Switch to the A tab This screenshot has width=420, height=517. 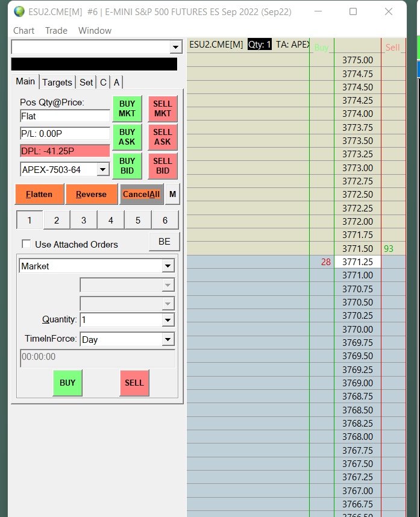116,83
